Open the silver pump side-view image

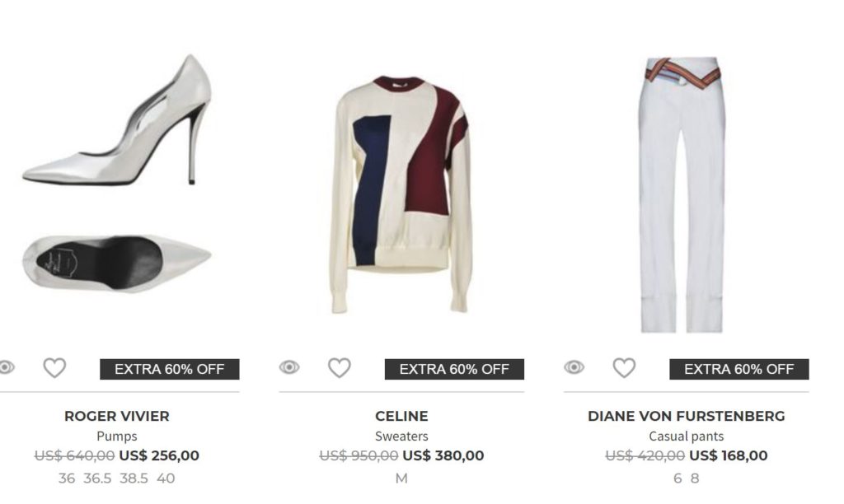[117, 121]
